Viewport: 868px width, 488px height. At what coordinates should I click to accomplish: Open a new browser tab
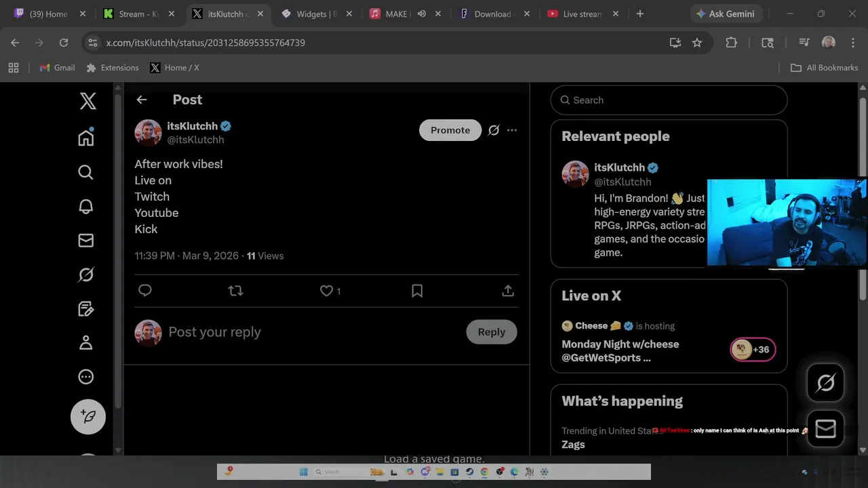click(x=639, y=14)
